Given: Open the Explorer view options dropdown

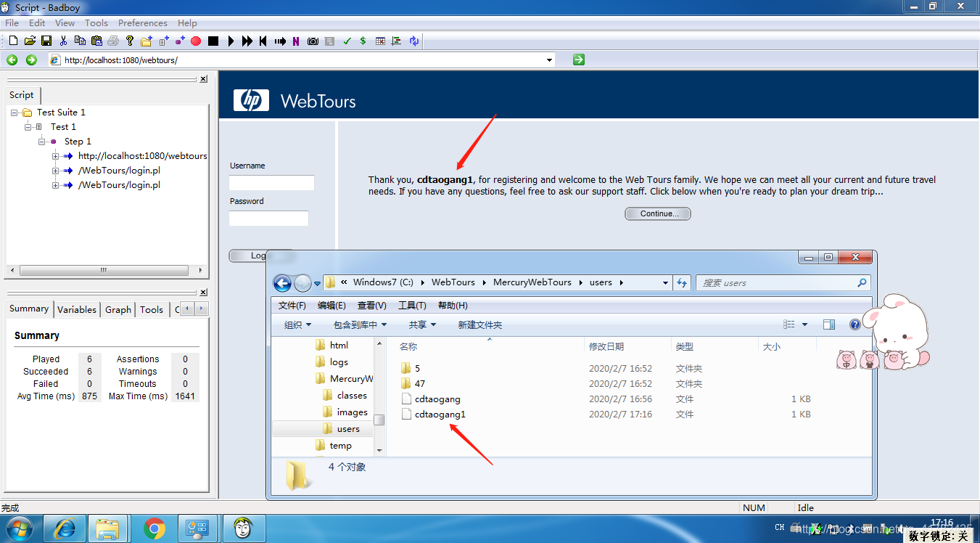Looking at the screenshot, I should [x=806, y=324].
